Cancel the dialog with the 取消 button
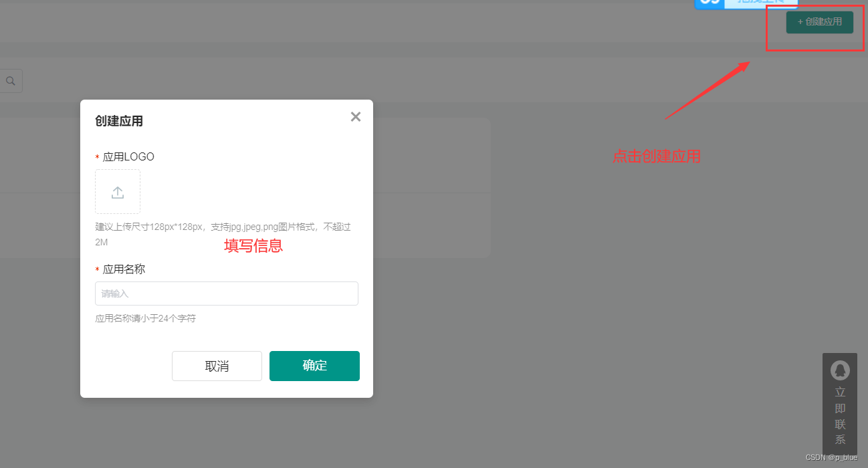The height and width of the screenshot is (468, 868). point(217,366)
